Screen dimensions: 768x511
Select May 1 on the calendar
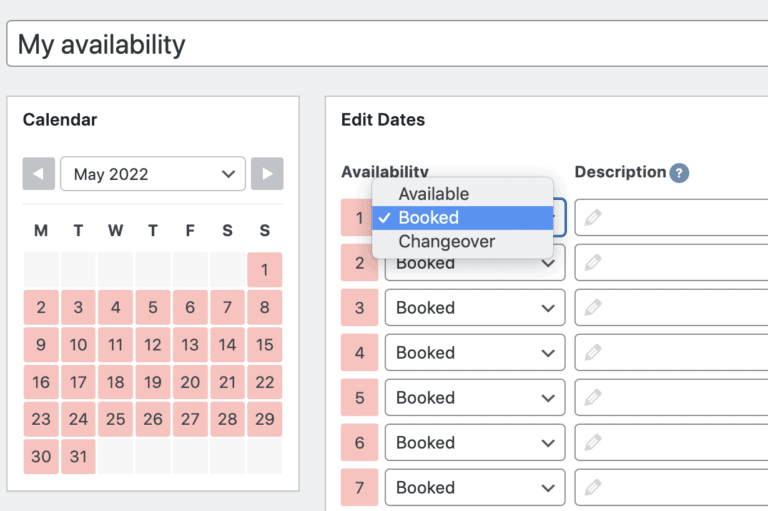264,269
